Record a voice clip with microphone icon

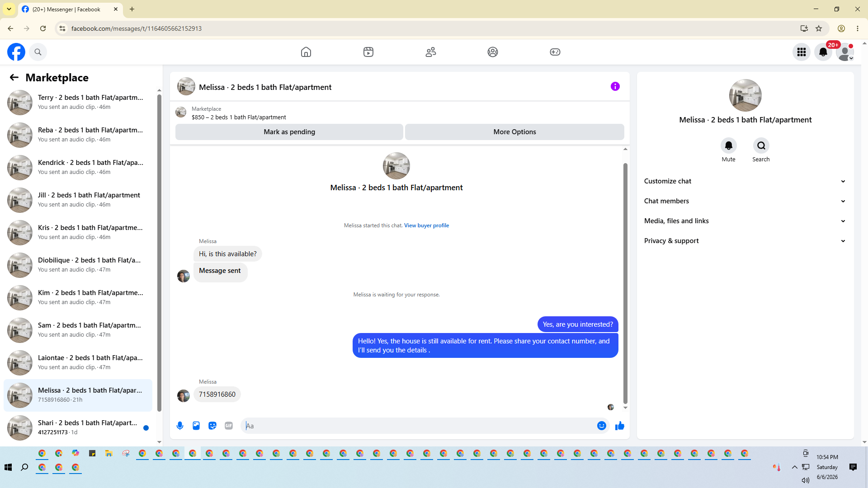tap(180, 426)
